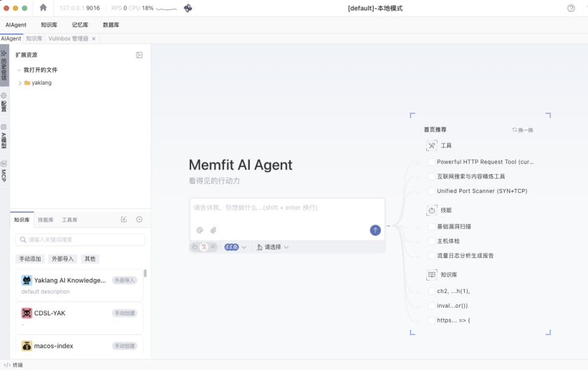Click the add circle icon in knowledge panel
The image size is (588, 370).
139,220
